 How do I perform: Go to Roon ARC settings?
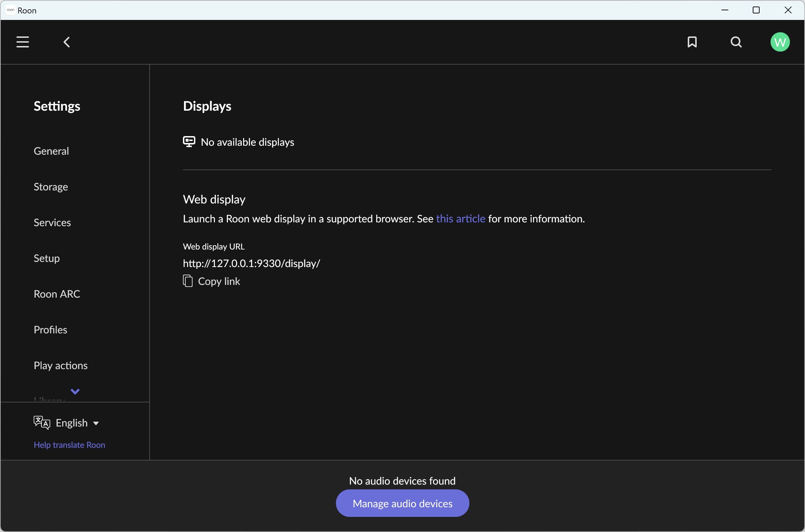coord(57,294)
